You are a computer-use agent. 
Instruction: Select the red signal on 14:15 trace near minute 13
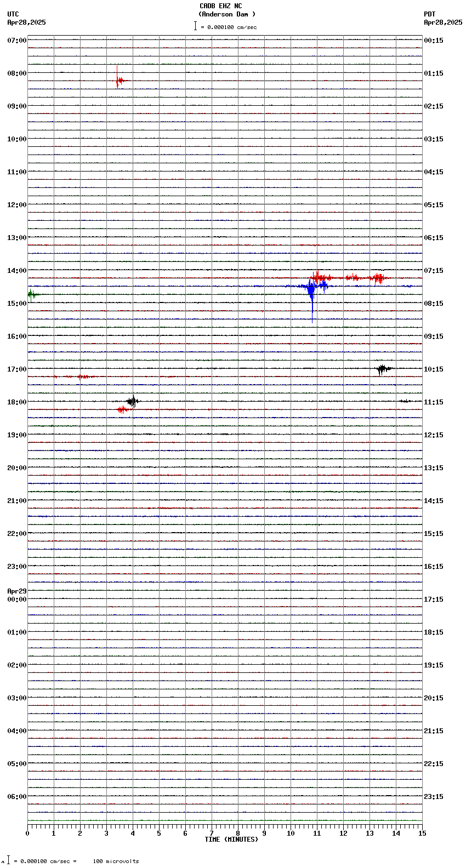(x=377, y=278)
